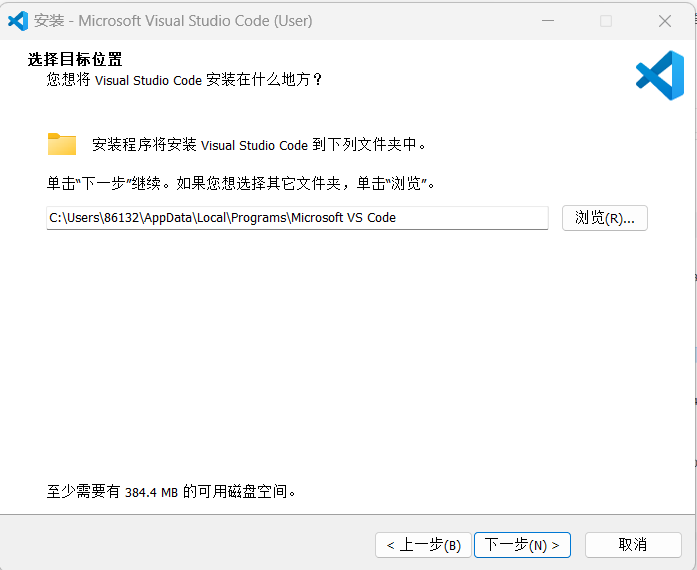Screen dimensions: 697x570
Task: Click text 至少需要有 384.4 MB 的可用磁盘空间
Action: (171, 492)
